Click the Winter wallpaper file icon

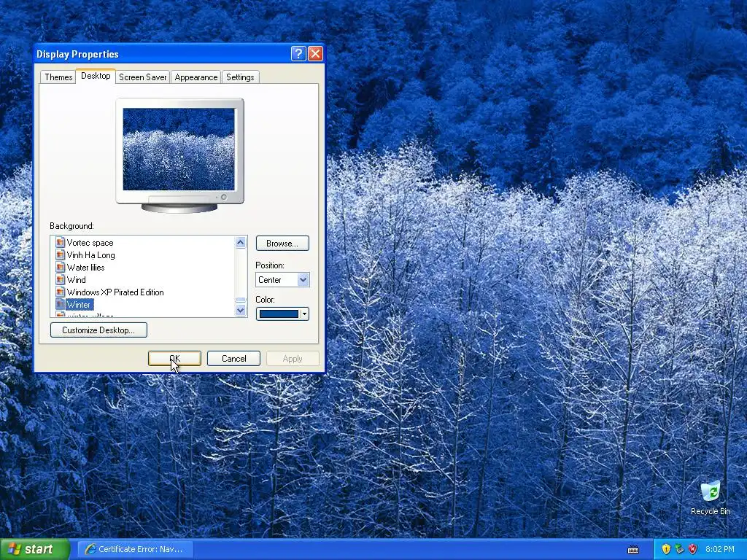pos(60,304)
